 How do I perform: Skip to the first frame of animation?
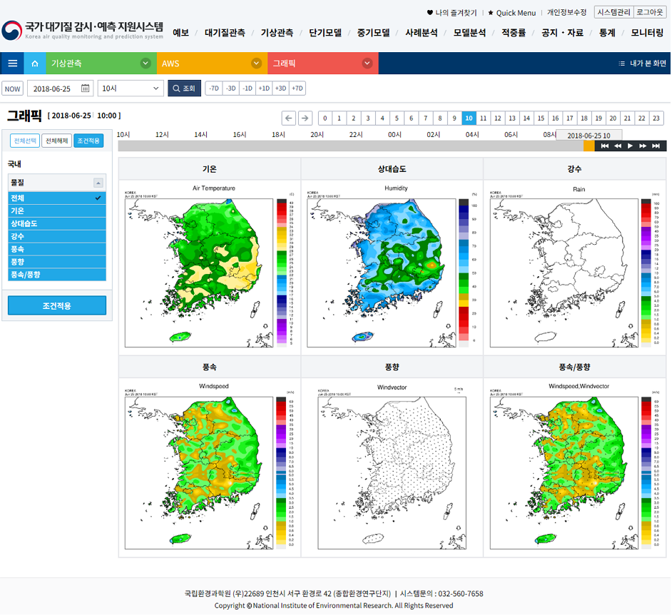tap(605, 146)
